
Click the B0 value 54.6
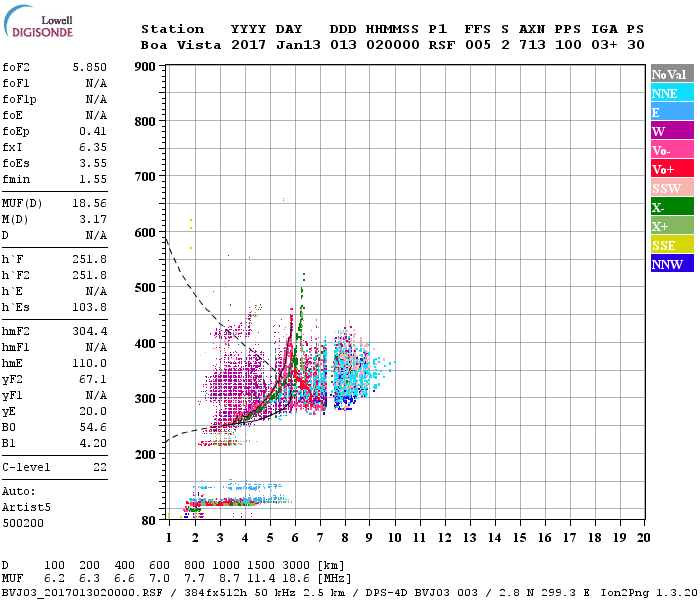[93, 428]
